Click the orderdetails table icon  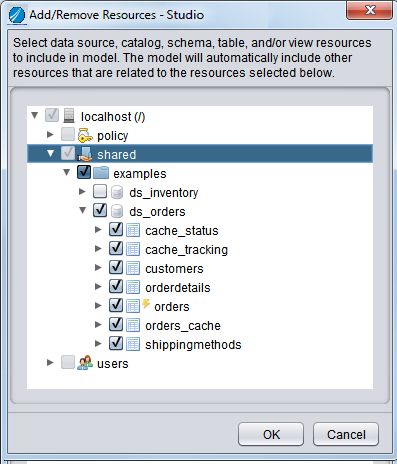(x=133, y=287)
